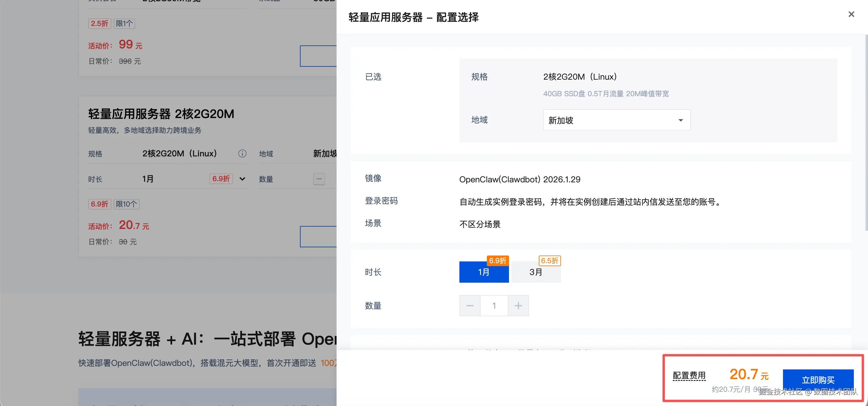Click the 轻量应用服务器 2核2G20M card title
868x406 pixels.
(161, 114)
